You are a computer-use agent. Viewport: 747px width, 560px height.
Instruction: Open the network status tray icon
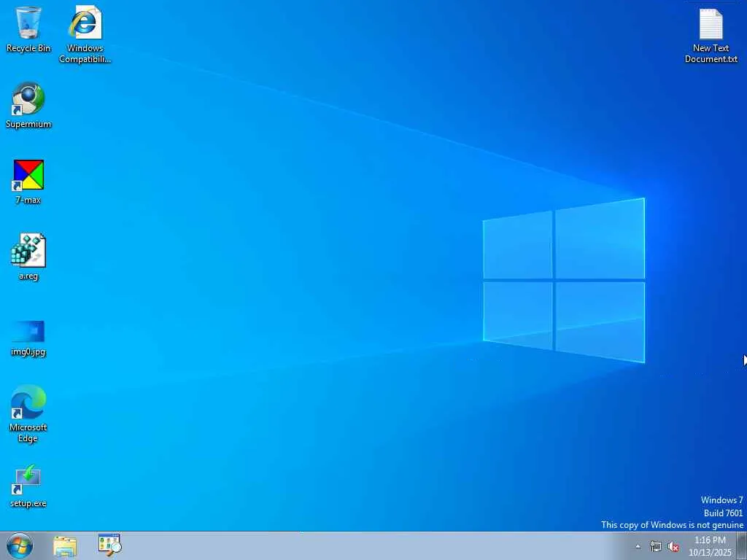point(656,547)
